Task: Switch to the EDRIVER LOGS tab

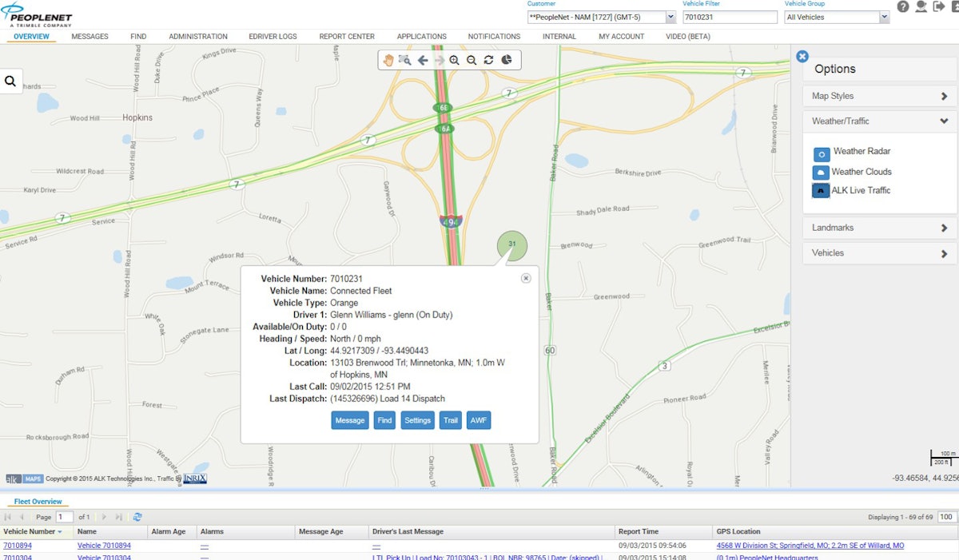Action: pos(273,36)
